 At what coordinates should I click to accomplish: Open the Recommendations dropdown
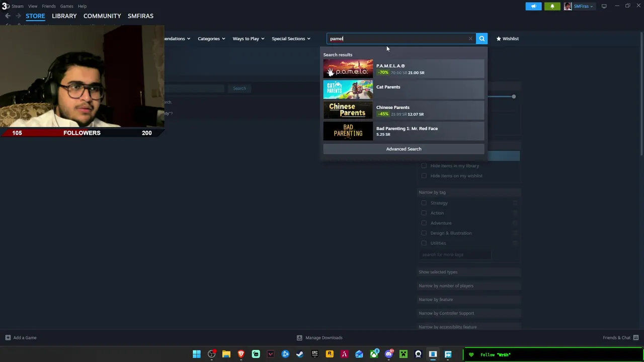coord(177,39)
